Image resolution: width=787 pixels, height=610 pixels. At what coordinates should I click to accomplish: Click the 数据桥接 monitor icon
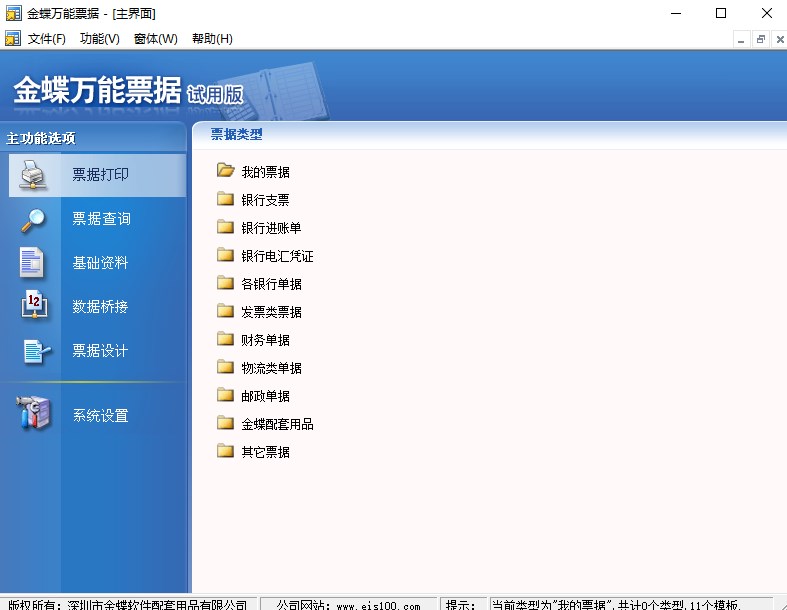33,307
